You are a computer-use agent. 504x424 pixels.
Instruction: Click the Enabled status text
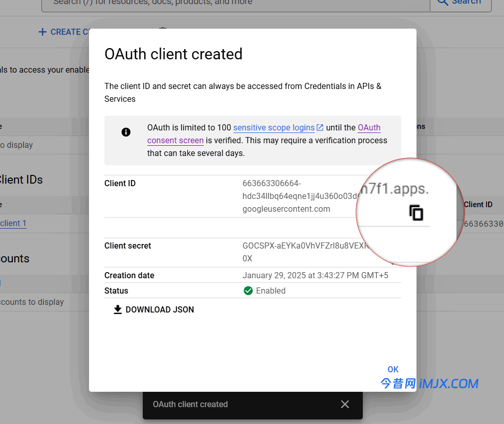[271, 291]
